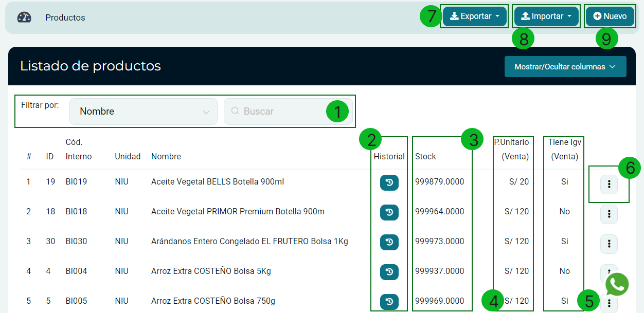Click the Stock column header
644x313 pixels.
[425, 157]
